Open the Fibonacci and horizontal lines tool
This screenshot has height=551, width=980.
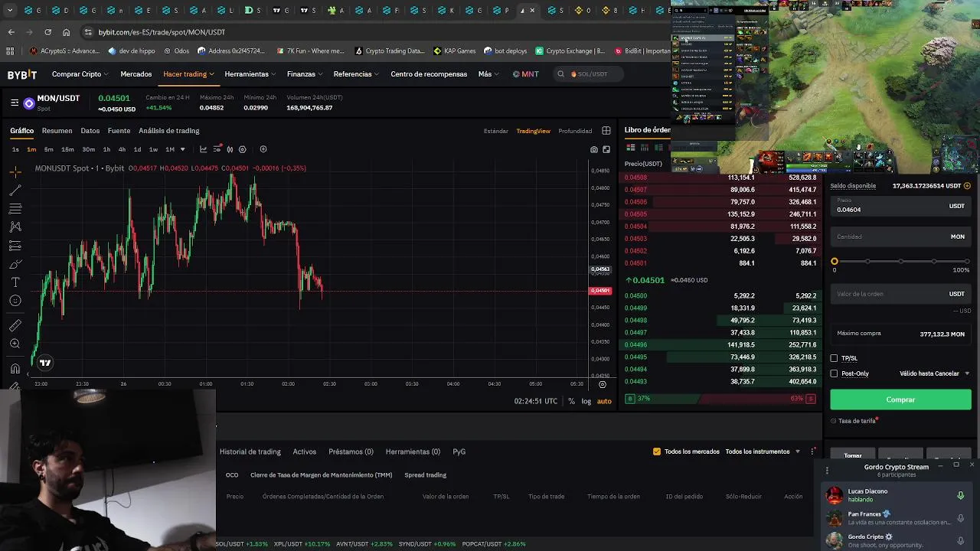(15, 208)
